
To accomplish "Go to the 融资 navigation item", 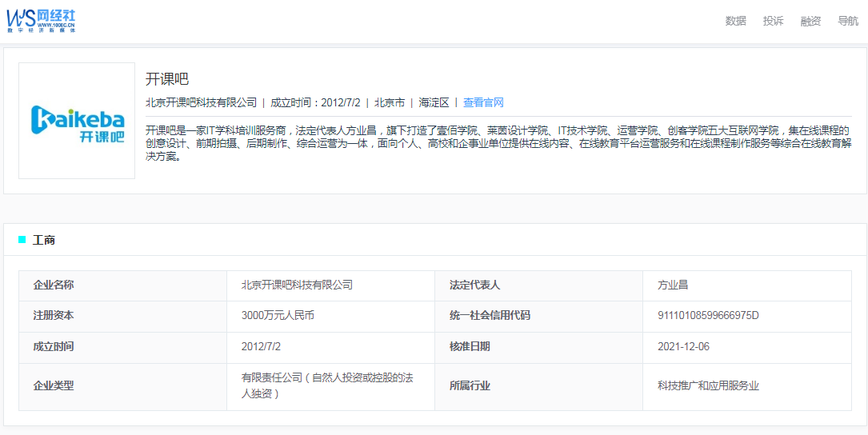I will (810, 21).
